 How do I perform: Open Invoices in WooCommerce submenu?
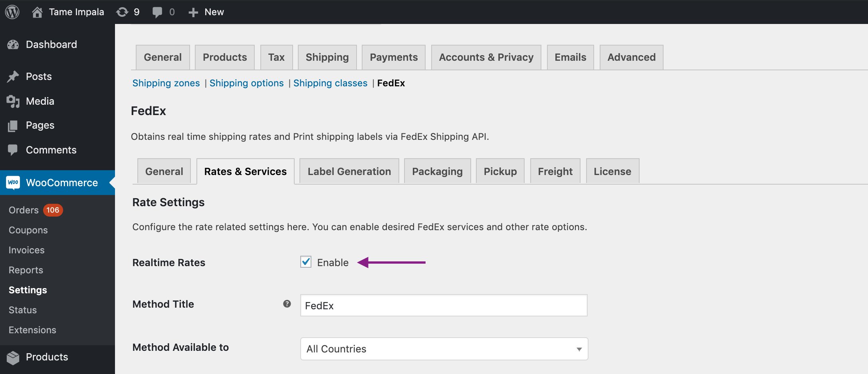coord(26,250)
